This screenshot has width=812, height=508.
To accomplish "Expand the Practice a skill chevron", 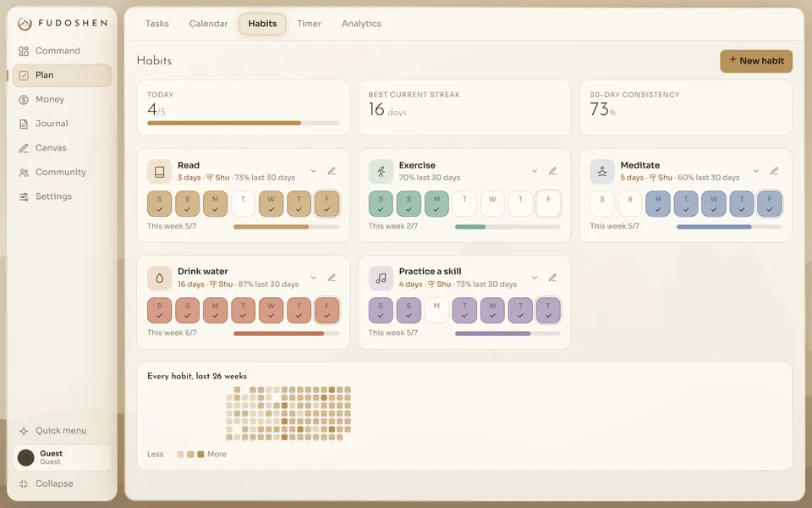I will 535,278.
